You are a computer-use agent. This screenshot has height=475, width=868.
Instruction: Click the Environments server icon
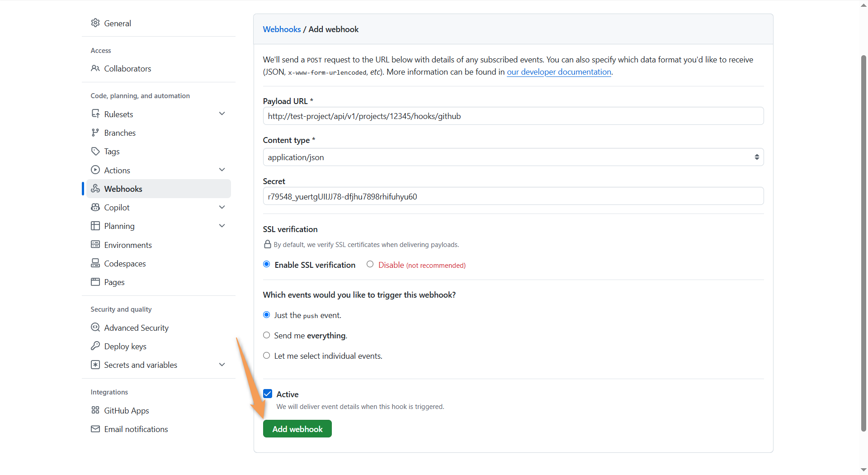pos(95,245)
